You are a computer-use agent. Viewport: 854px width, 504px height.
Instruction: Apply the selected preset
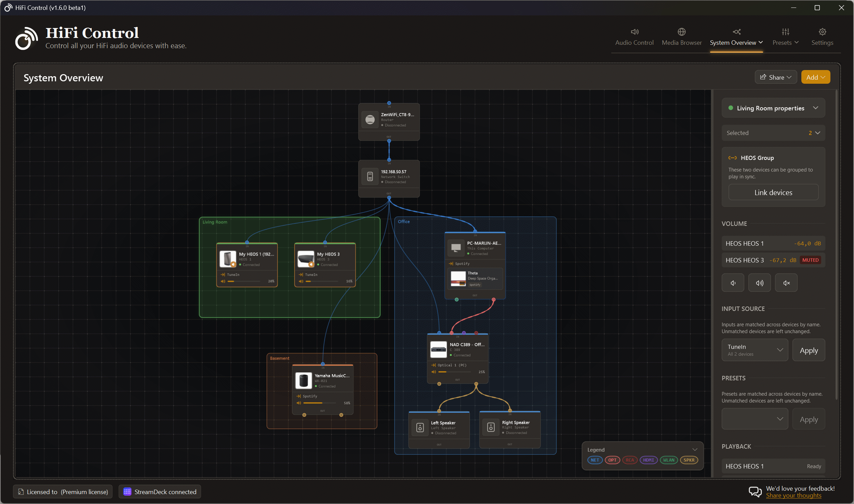pyautogui.click(x=809, y=419)
